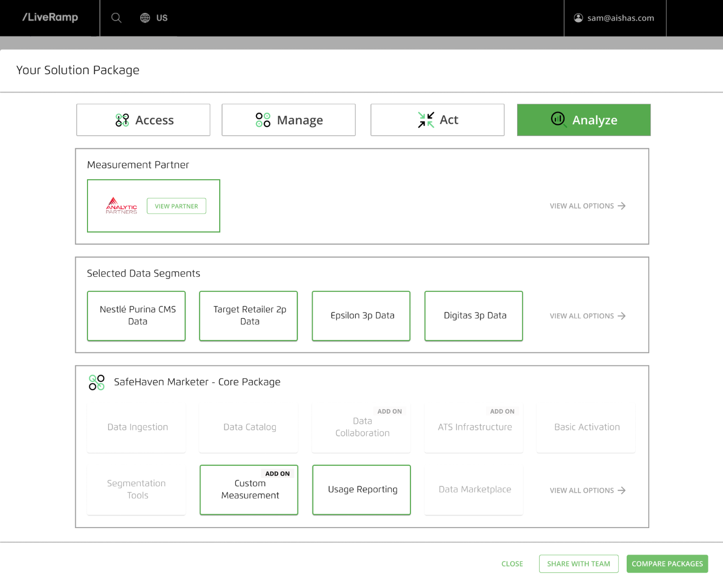723x588 pixels.
Task: Click ADD ON badge on ATS Infrastructure
Action: click(502, 412)
